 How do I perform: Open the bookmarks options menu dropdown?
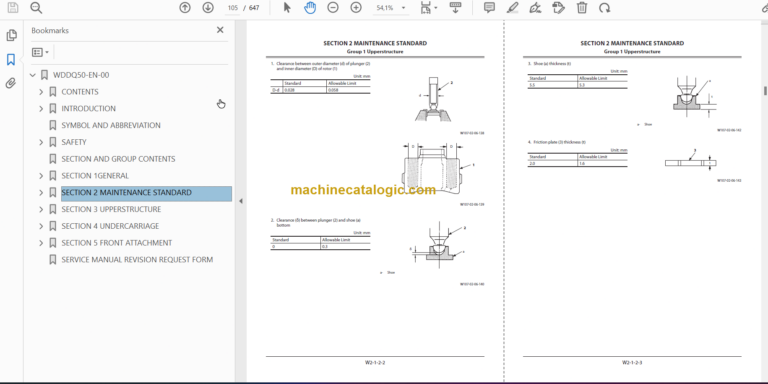point(40,52)
